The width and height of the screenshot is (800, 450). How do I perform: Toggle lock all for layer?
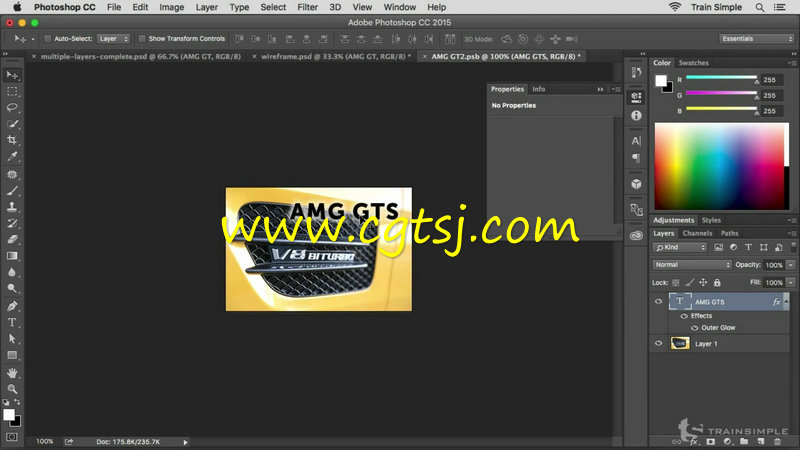click(x=717, y=283)
